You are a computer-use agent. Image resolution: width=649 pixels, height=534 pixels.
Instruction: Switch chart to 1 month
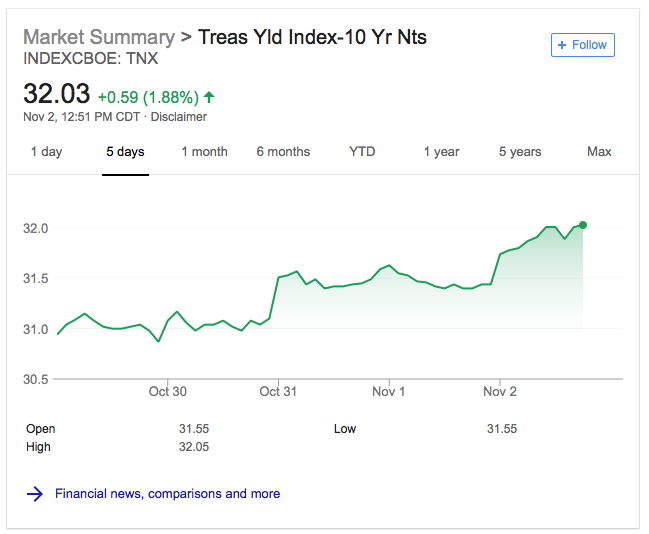tap(204, 152)
